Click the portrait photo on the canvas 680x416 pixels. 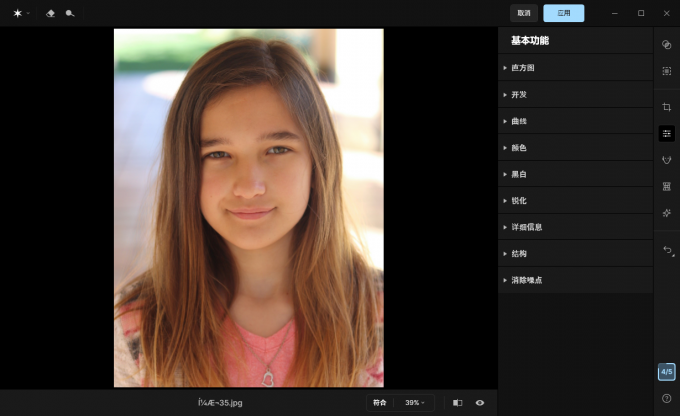[248, 208]
